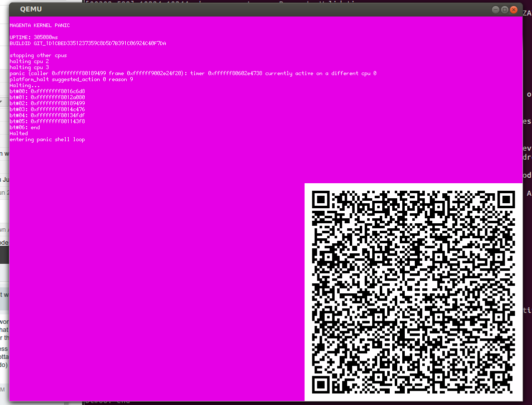Close the QEMU window

pyautogui.click(x=513, y=10)
